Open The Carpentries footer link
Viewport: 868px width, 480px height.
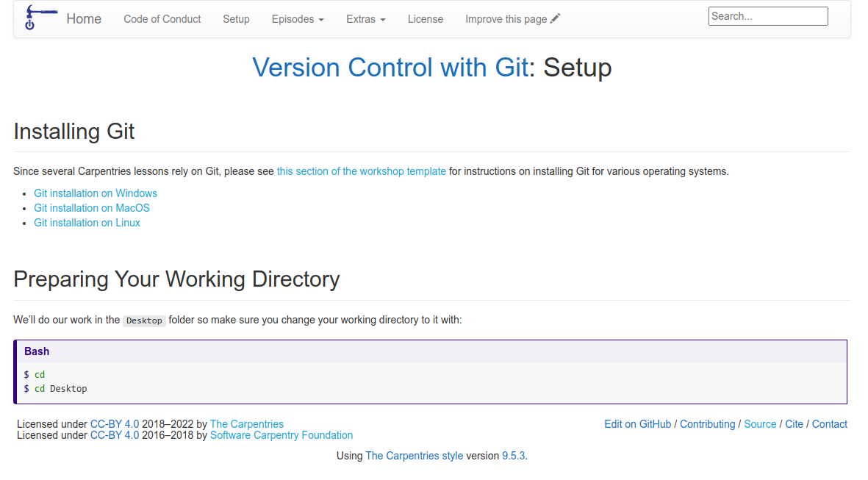point(247,424)
